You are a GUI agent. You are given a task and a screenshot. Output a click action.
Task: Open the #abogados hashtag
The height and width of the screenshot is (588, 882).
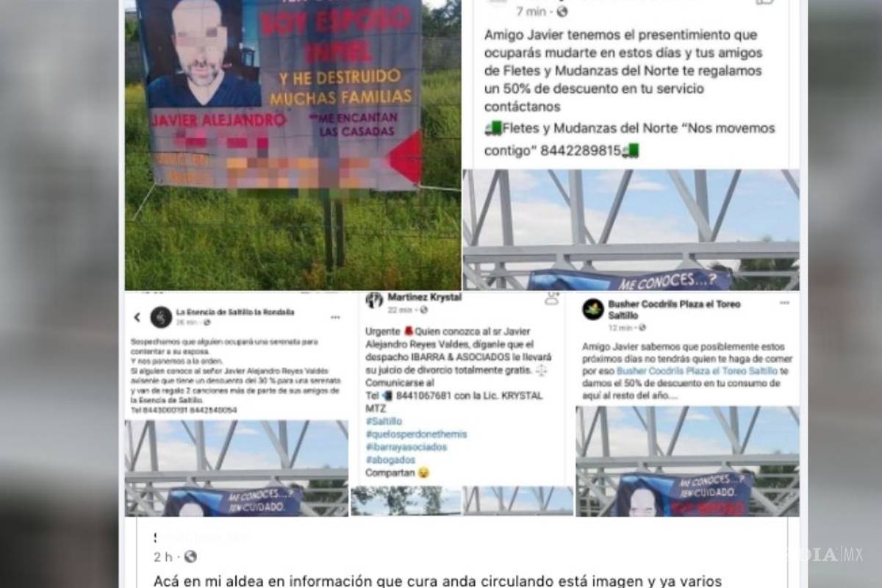click(x=387, y=459)
